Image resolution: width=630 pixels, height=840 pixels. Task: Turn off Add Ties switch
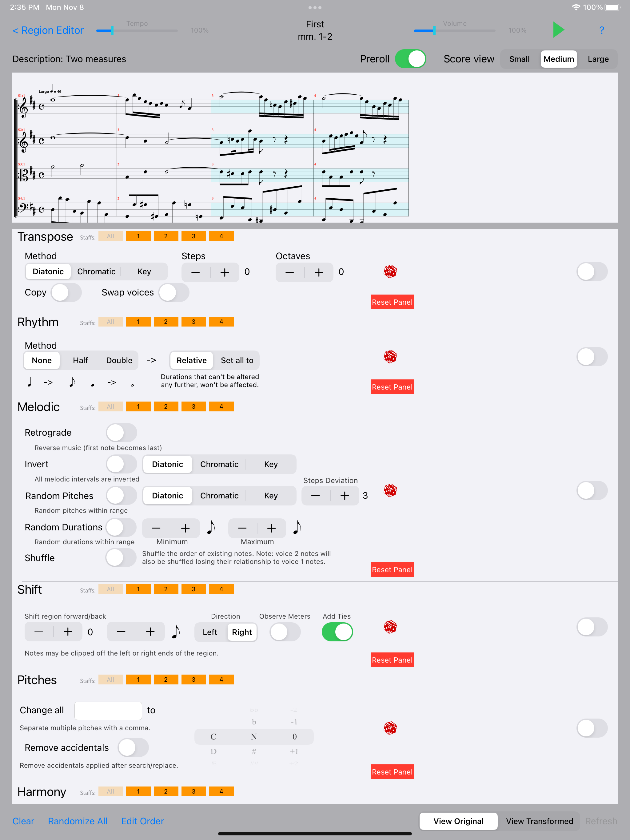(x=337, y=632)
